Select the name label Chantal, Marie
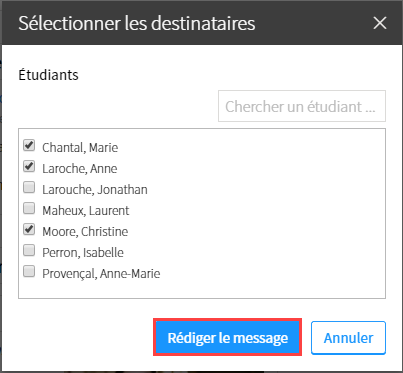The height and width of the screenshot is (373, 403). (x=80, y=147)
